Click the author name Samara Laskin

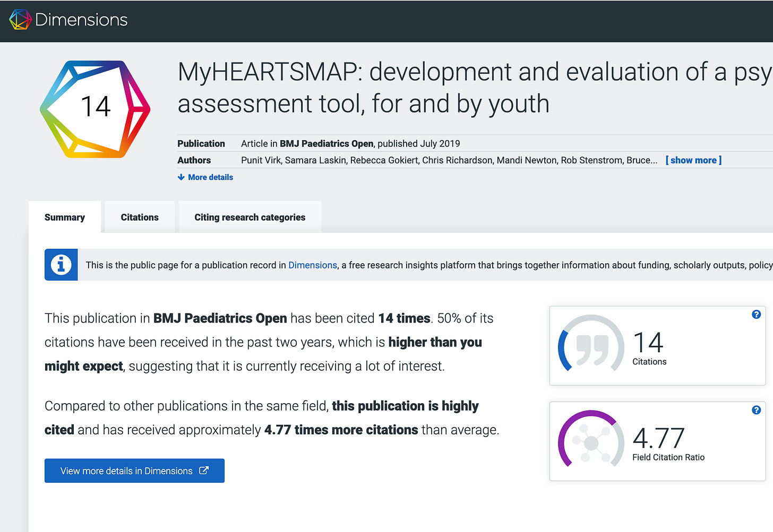click(315, 160)
